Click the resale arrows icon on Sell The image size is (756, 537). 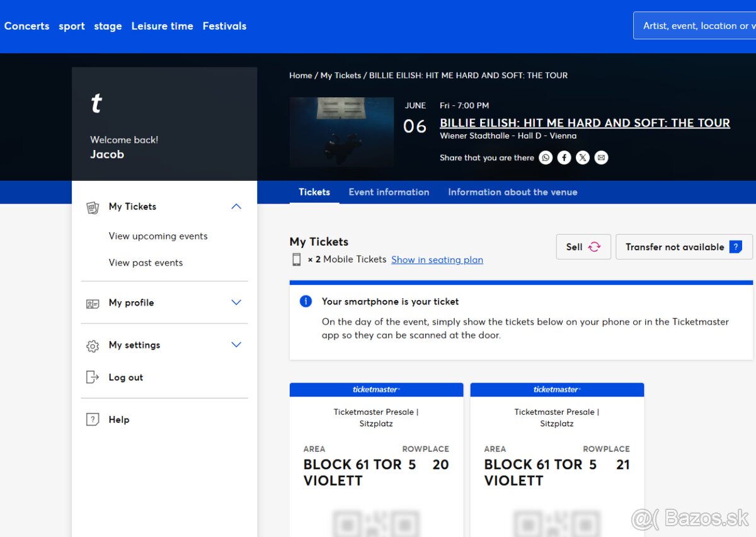point(594,247)
